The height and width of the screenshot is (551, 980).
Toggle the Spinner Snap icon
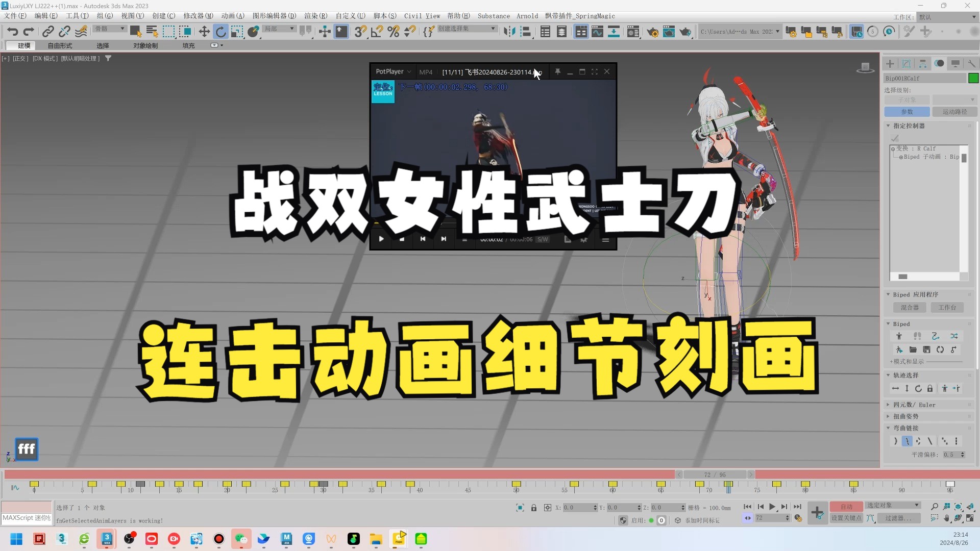point(409,32)
